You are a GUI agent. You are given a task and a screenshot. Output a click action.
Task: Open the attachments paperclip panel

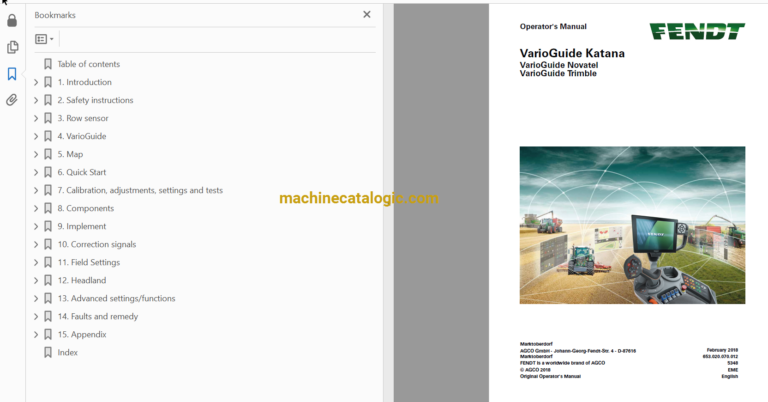12,100
